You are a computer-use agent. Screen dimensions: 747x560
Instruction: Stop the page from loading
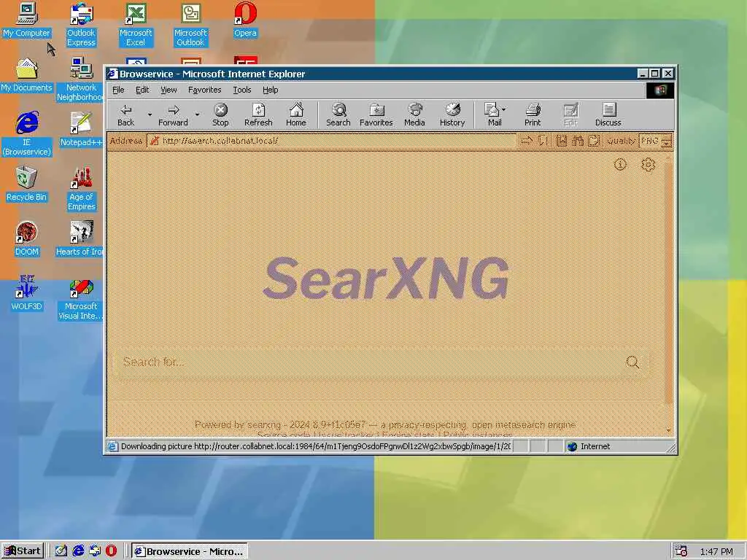point(220,115)
